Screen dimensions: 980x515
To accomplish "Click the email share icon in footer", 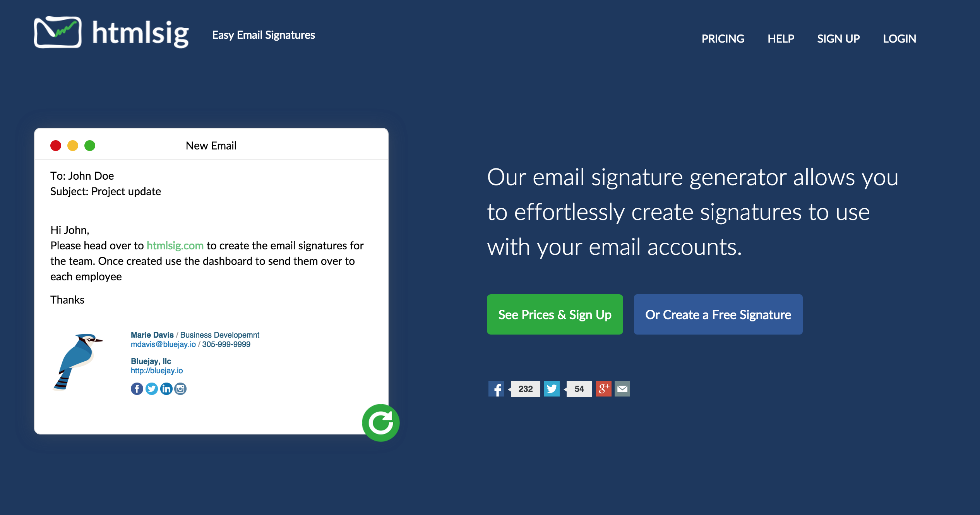I will click(620, 388).
